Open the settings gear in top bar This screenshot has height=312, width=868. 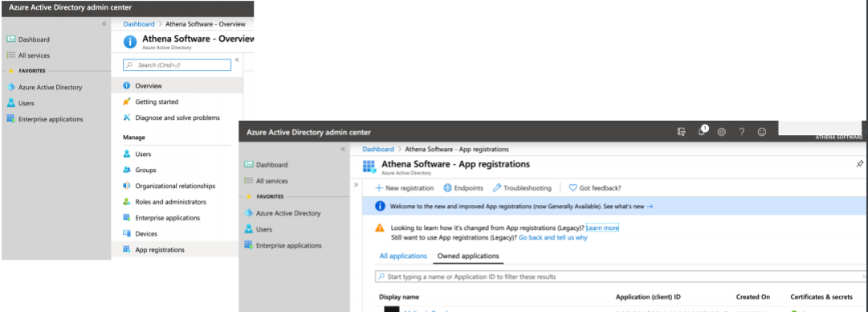click(x=722, y=132)
